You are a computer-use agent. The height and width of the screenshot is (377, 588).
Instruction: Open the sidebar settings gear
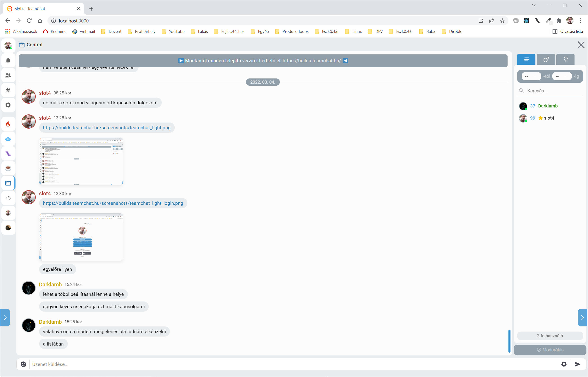(8, 105)
